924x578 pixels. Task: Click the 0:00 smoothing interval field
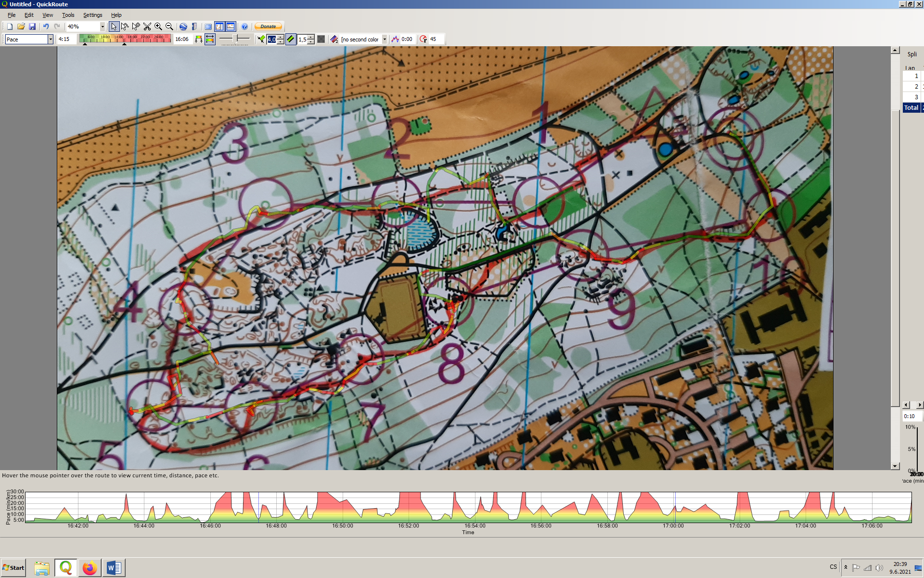point(408,39)
